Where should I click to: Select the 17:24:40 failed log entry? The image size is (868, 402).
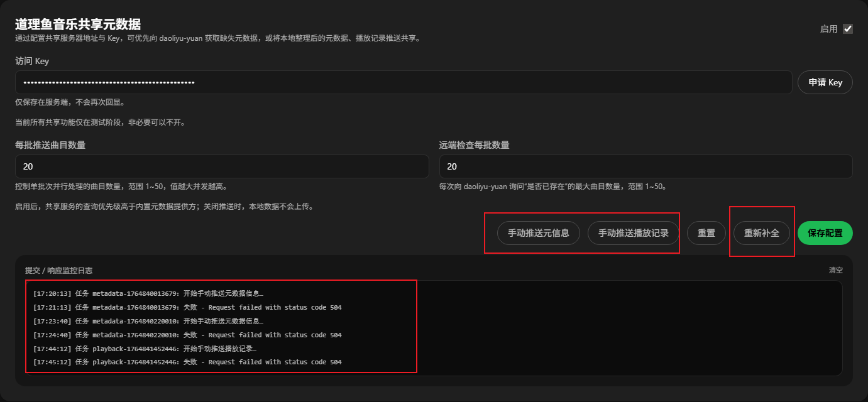click(187, 335)
